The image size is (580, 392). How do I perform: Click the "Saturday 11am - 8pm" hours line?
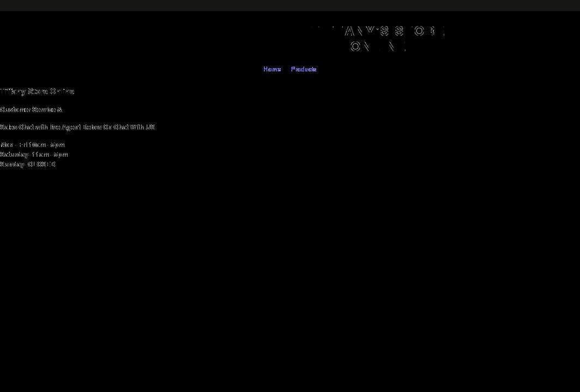34,154
